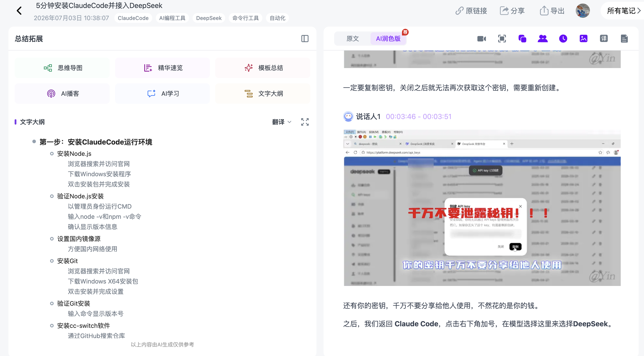
Task: Expand the 翻译 translate dropdown
Action: (281, 122)
